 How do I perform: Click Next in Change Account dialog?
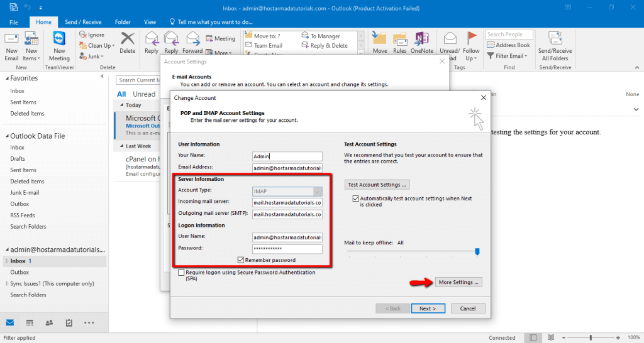pos(428,308)
